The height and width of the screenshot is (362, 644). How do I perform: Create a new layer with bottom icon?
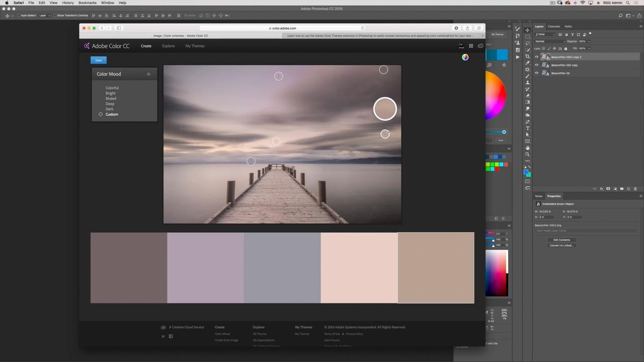628,189
